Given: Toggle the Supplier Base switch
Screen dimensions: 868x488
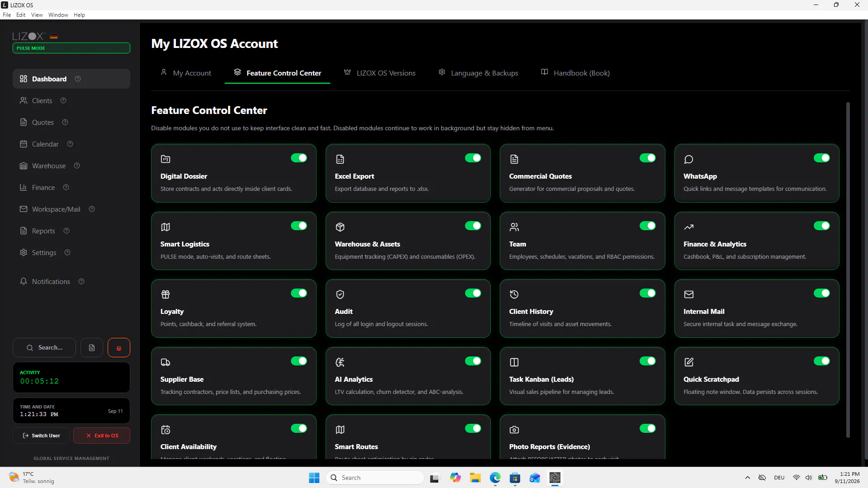Looking at the screenshot, I should [x=299, y=361].
